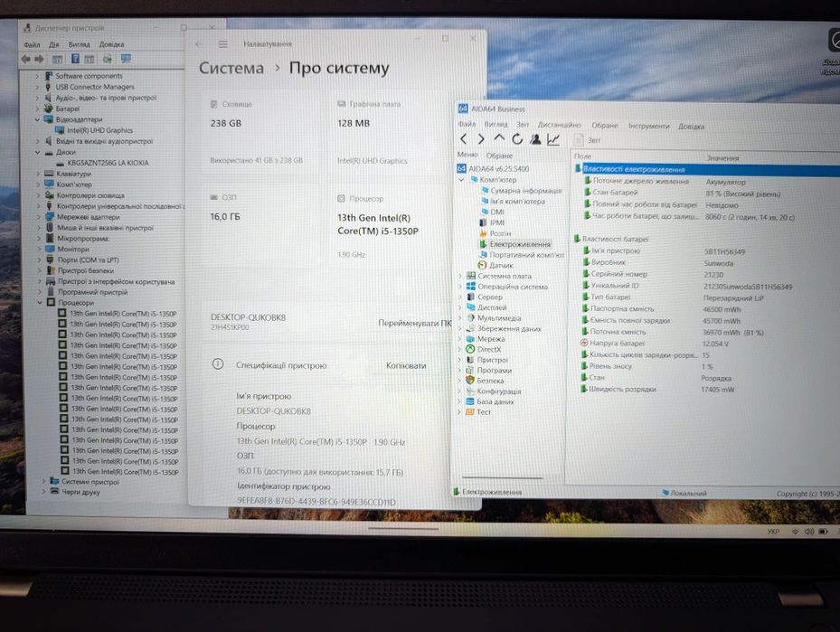This screenshot has height=632, width=840.
Task: Click Device Manager forward arrow icon
Action: pos(39,59)
